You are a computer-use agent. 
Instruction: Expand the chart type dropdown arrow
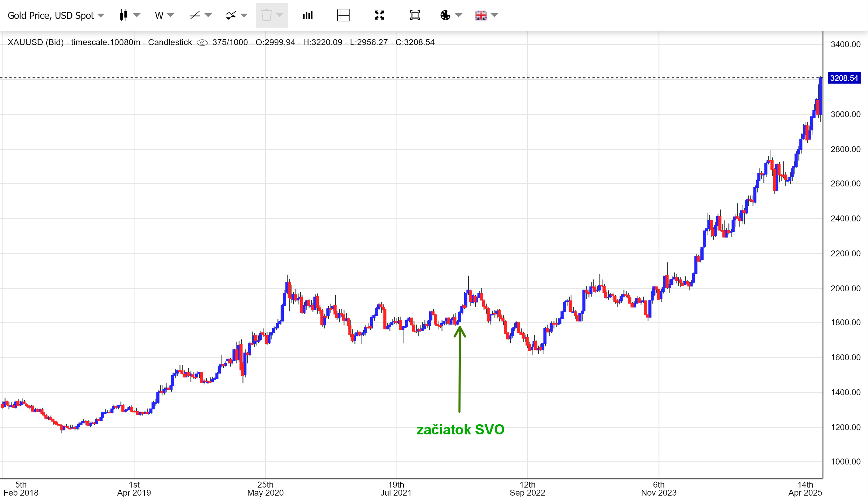click(x=137, y=15)
